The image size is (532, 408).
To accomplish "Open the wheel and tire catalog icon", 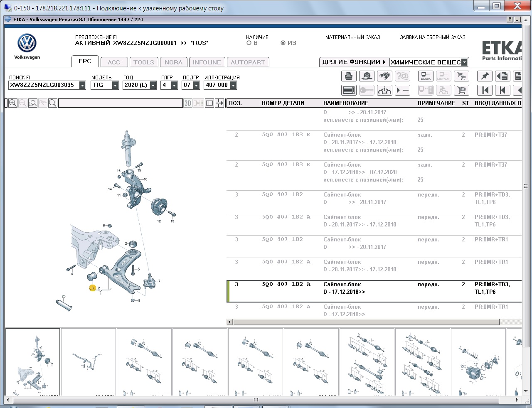I will click(367, 76).
